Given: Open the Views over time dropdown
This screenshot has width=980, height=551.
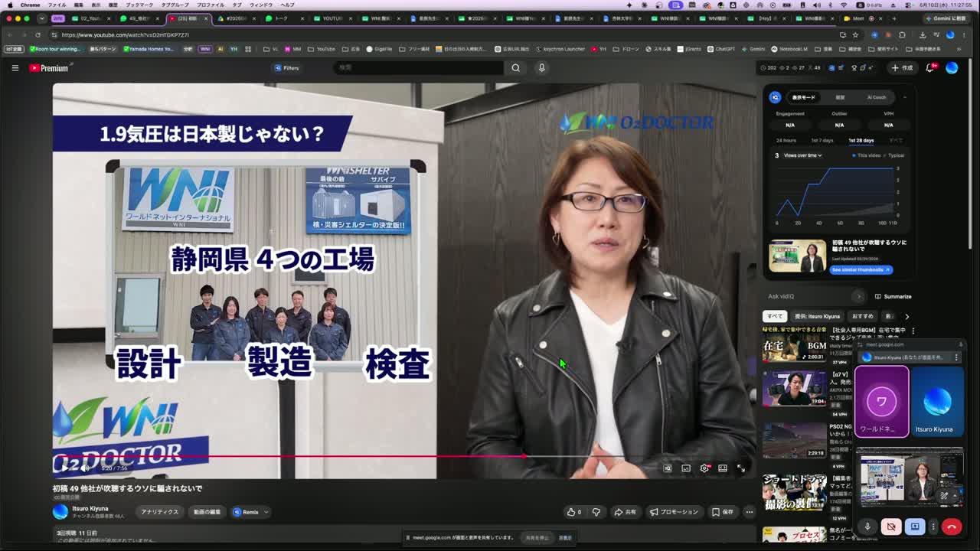Looking at the screenshot, I should pyautogui.click(x=802, y=155).
